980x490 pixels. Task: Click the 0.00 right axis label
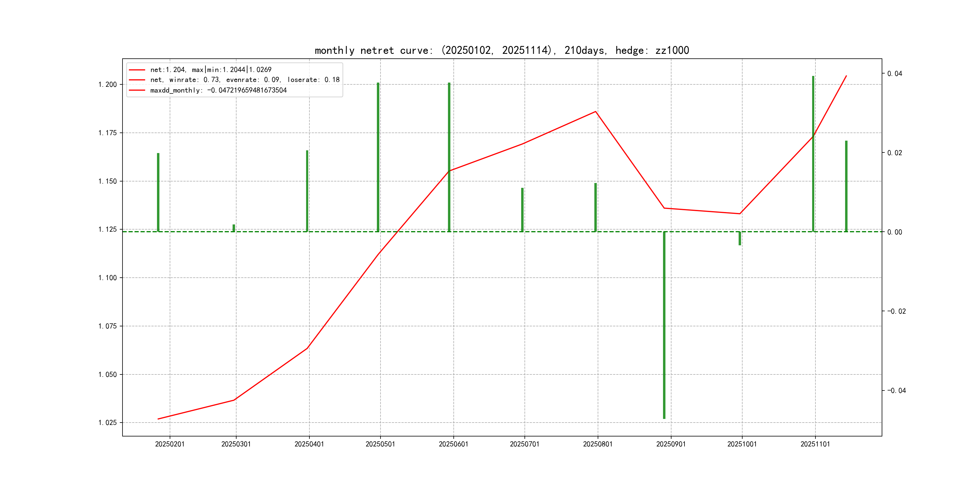tap(894, 232)
